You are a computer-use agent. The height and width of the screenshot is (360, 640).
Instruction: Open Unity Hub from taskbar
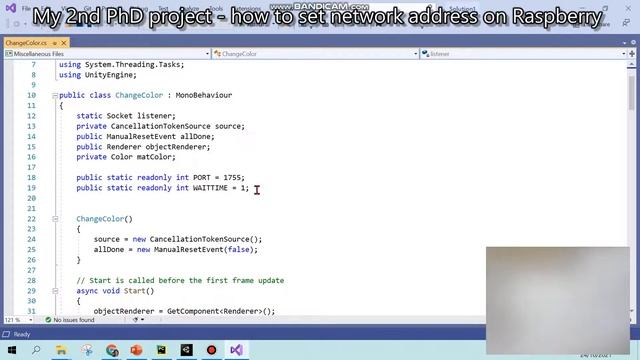point(187,350)
